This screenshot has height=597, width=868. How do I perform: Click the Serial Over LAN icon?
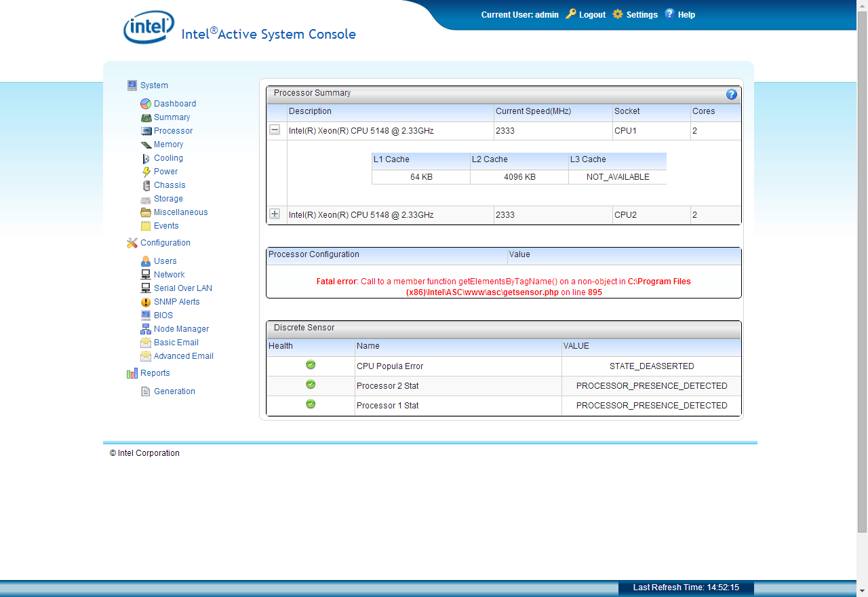pos(146,288)
